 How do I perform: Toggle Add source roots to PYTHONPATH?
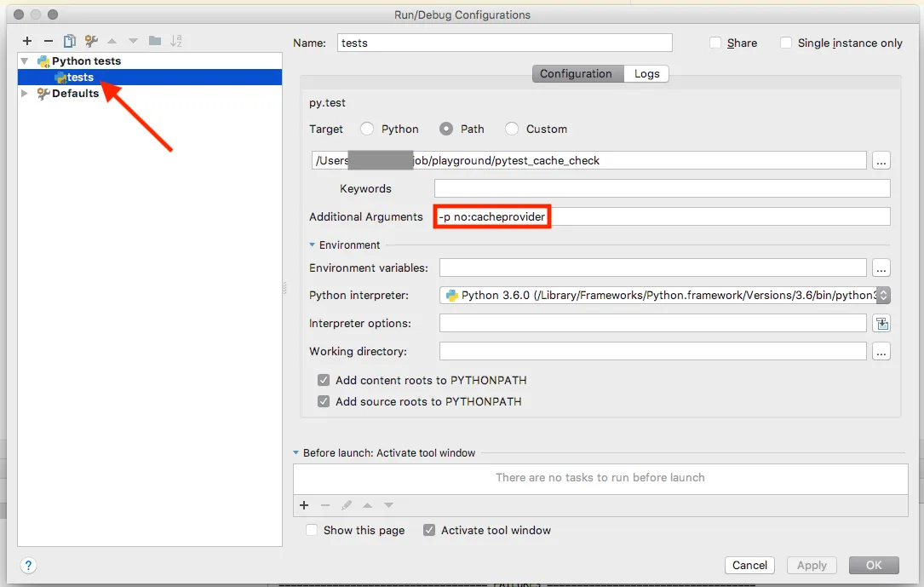tap(324, 401)
